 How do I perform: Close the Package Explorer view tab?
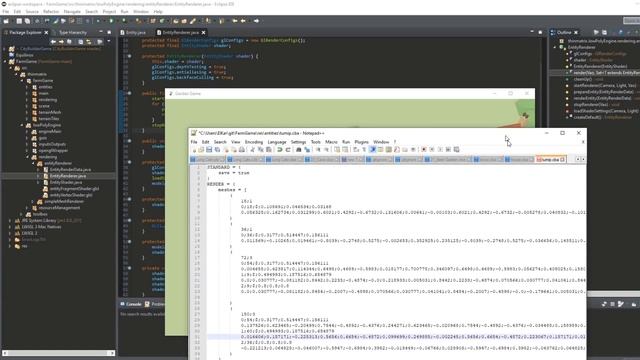tap(46, 32)
